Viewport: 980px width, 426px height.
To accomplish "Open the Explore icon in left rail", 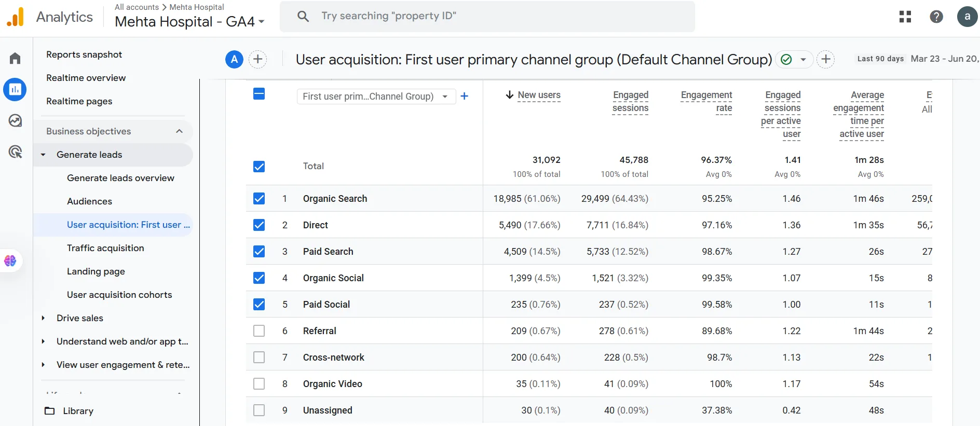I will (x=15, y=121).
